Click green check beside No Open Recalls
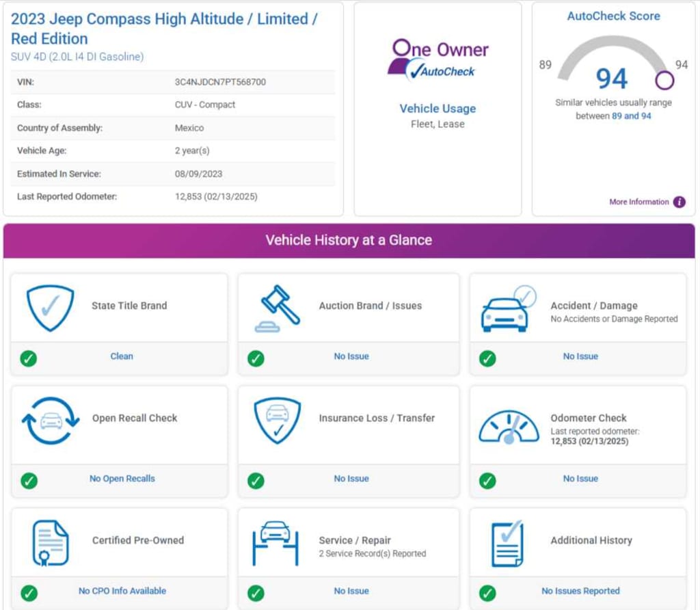 click(x=29, y=481)
